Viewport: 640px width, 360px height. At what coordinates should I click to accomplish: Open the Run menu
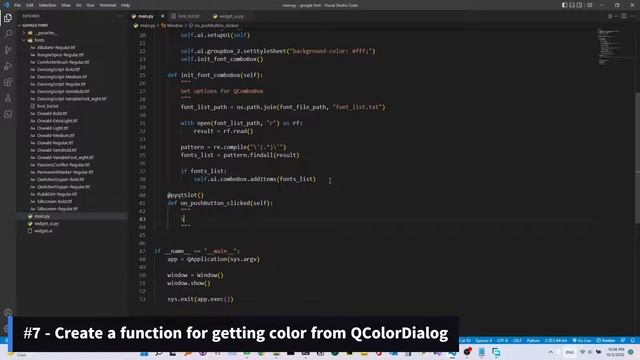click(x=91, y=5)
